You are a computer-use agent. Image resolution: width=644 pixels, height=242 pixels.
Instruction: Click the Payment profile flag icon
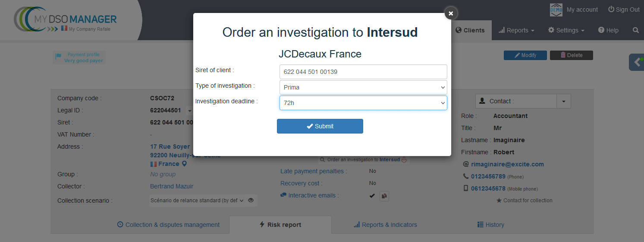[x=58, y=57]
